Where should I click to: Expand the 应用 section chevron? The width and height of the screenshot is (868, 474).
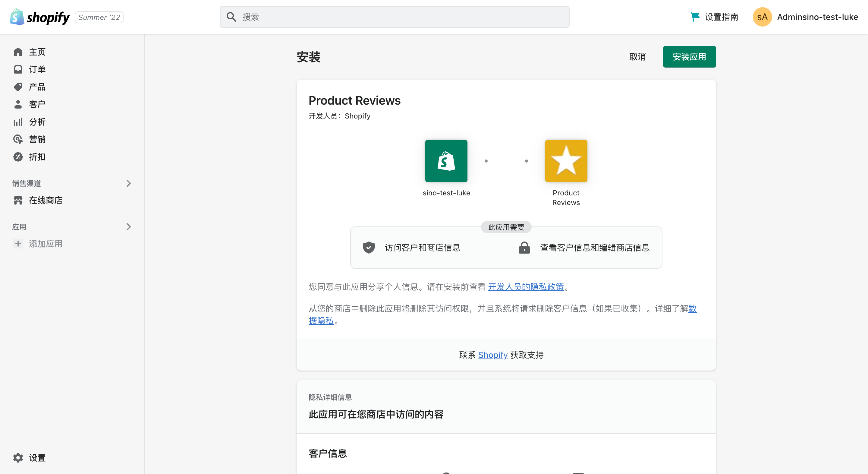click(x=128, y=226)
